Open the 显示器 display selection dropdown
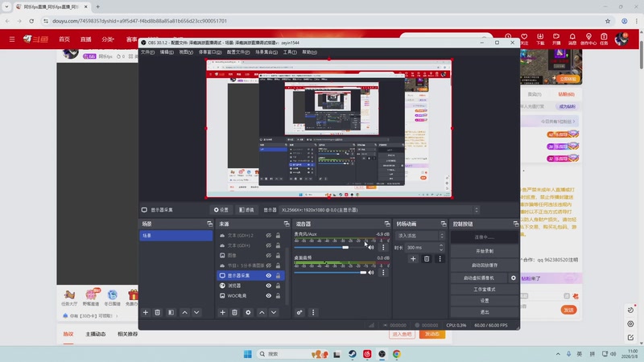644x362 pixels. [x=379, y=210]
